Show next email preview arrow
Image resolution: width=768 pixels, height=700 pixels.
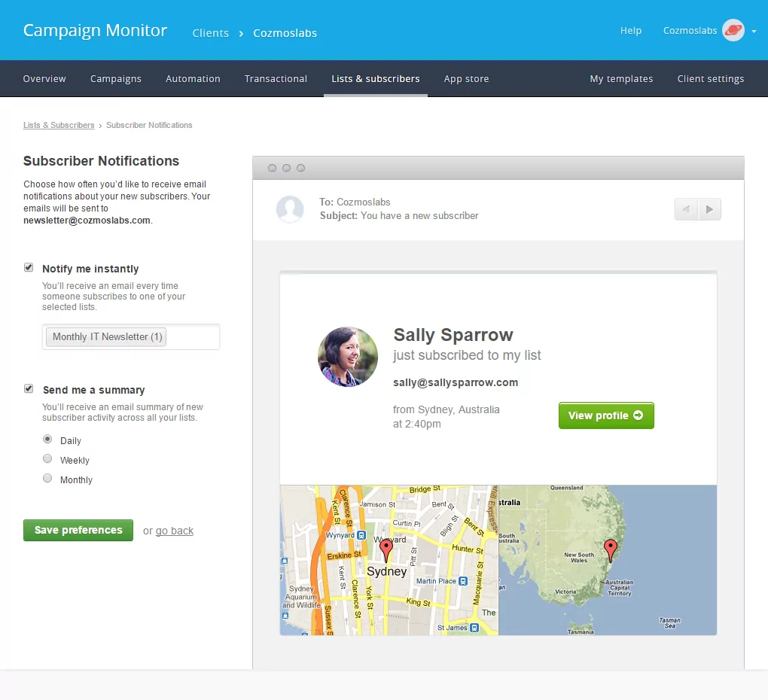(709, 209)
